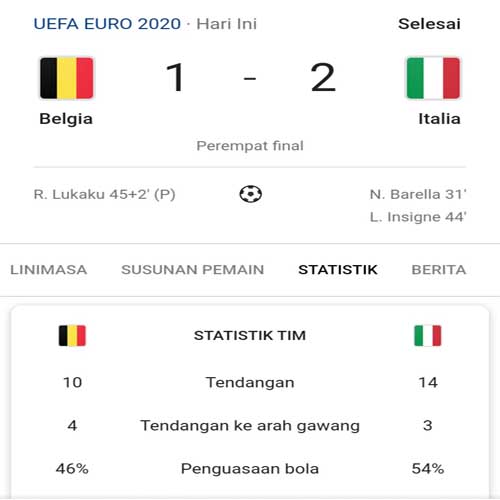
Task: Select L. Insigne 44' goal entry
Action: [x=418, y=217]
